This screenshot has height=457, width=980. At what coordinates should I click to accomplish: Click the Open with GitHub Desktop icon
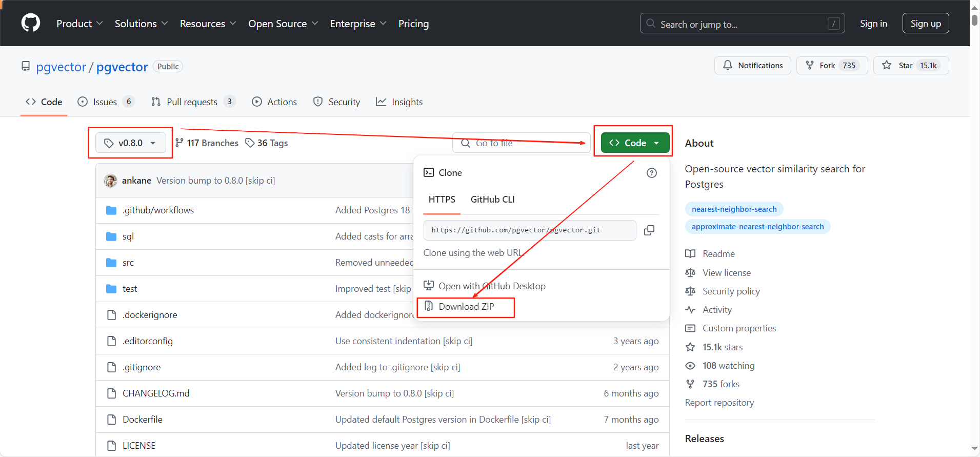click(429, 286)
